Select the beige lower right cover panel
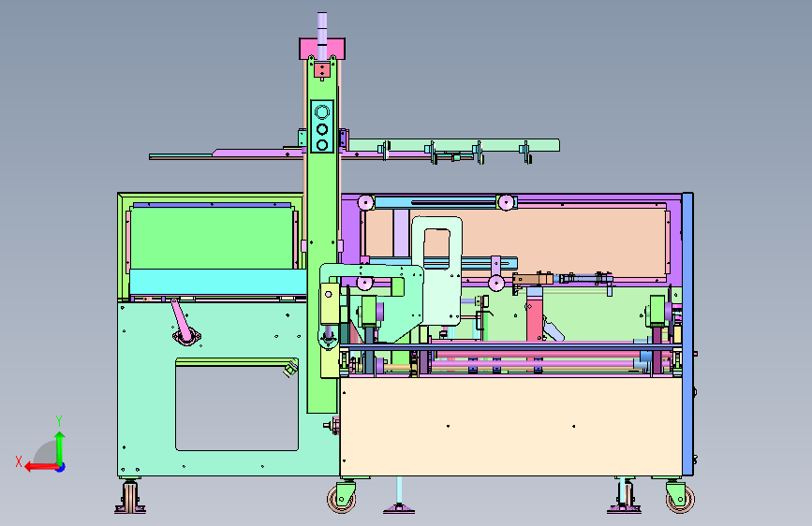Screen dimensions: 812x526 click(510, 427)
